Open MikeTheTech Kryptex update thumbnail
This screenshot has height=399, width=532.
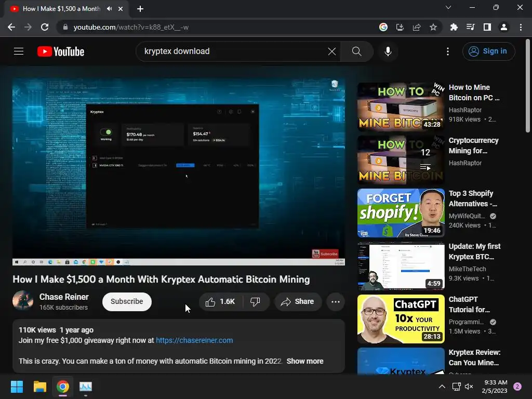(401, 265)
